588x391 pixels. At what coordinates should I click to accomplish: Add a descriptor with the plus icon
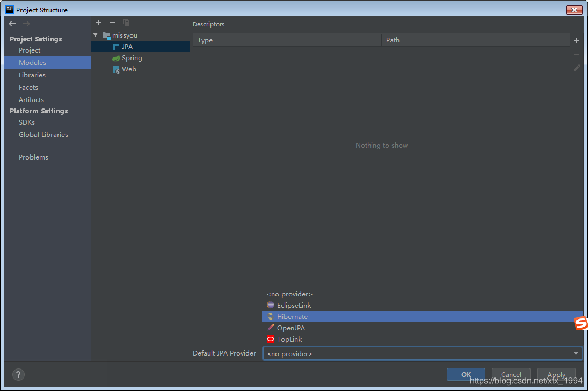577,40
